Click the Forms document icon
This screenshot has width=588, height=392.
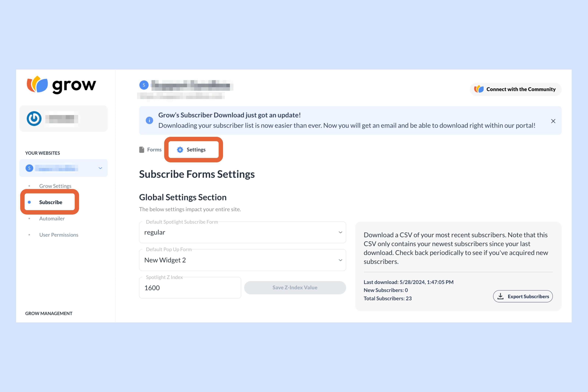142,149
